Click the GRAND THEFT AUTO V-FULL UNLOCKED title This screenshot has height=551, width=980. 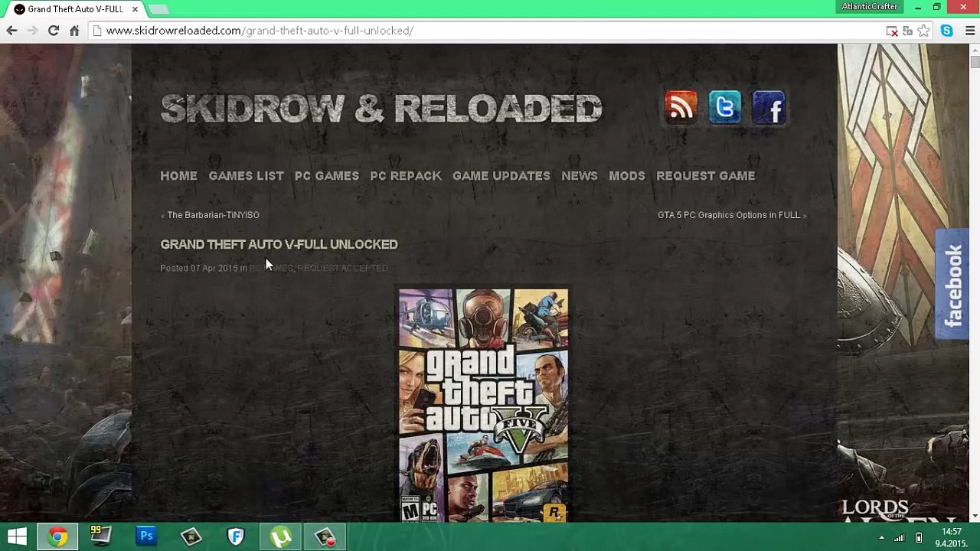click(279, 244)
